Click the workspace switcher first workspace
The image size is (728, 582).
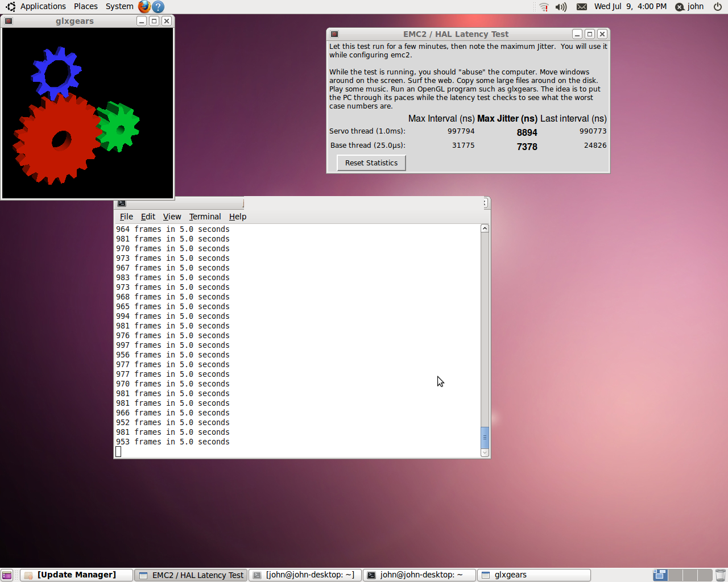660,575
